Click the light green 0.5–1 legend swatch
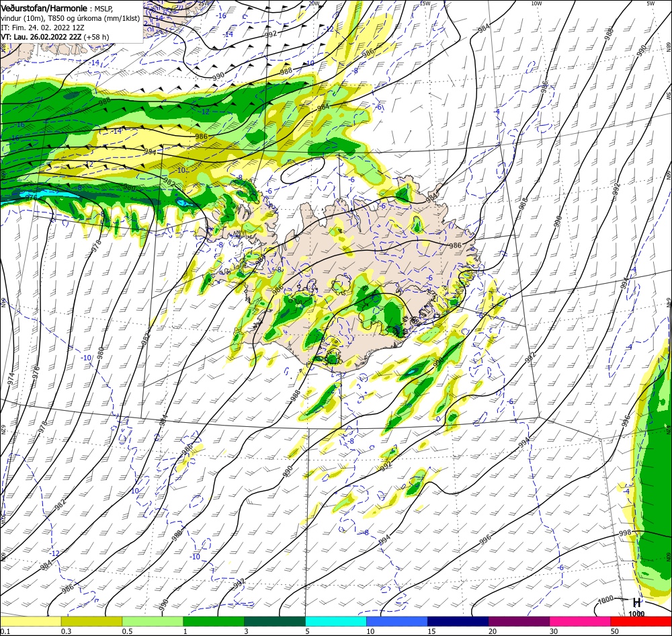This screenshot has height=636, width=672. click(153, 621)
